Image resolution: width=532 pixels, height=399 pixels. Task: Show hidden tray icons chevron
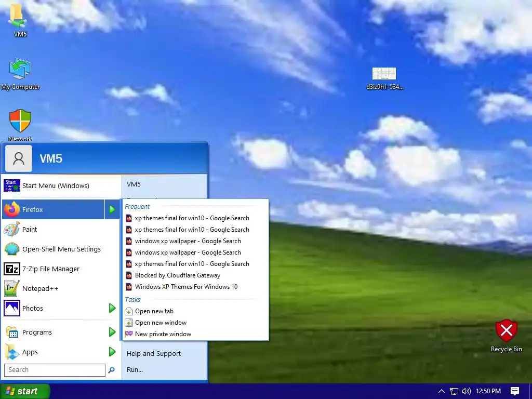[x=442, y=391]
